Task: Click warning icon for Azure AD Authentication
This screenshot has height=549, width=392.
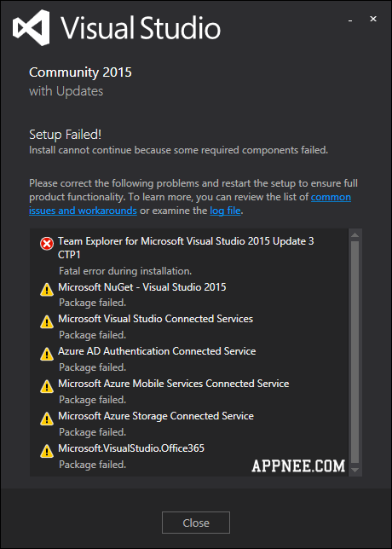Action: tap(47, 354)
